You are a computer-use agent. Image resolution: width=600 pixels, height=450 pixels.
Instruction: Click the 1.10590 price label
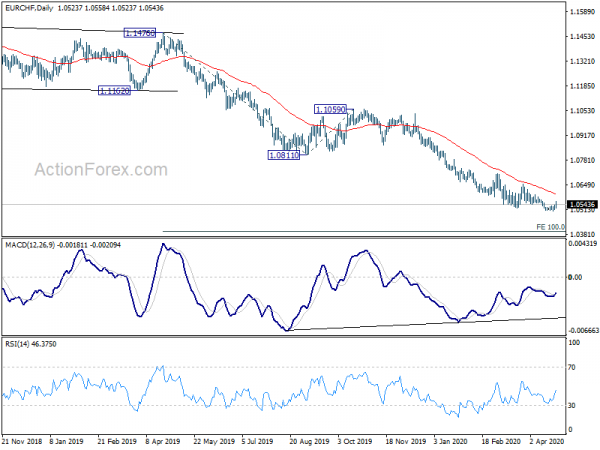click(x=331, y=109)
